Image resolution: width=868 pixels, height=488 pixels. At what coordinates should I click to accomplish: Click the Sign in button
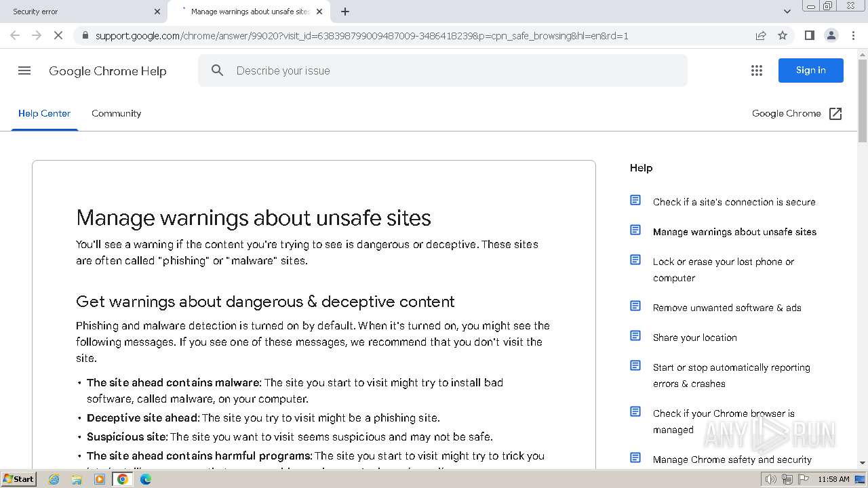[810, 70]
